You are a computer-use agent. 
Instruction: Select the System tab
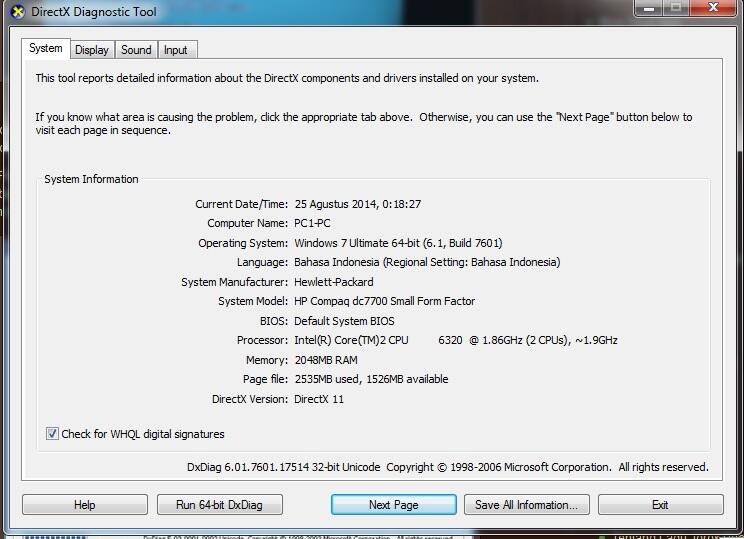point(46,48)
